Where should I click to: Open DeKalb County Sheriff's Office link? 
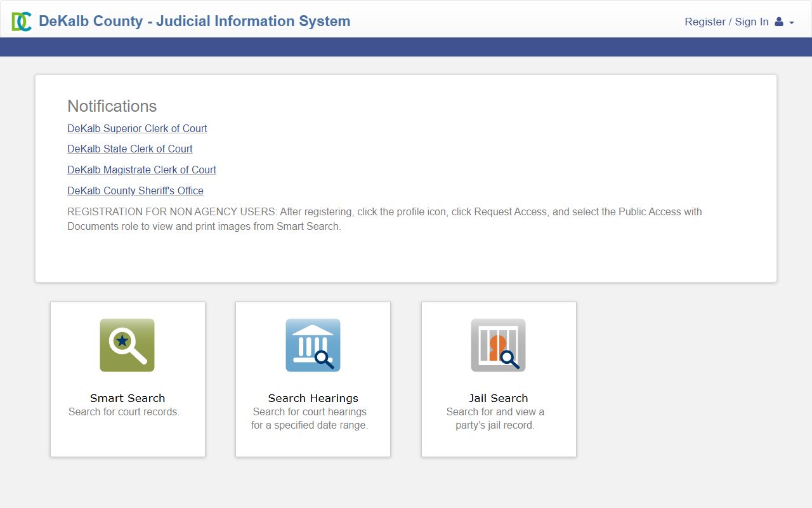(x=135, y=190)
